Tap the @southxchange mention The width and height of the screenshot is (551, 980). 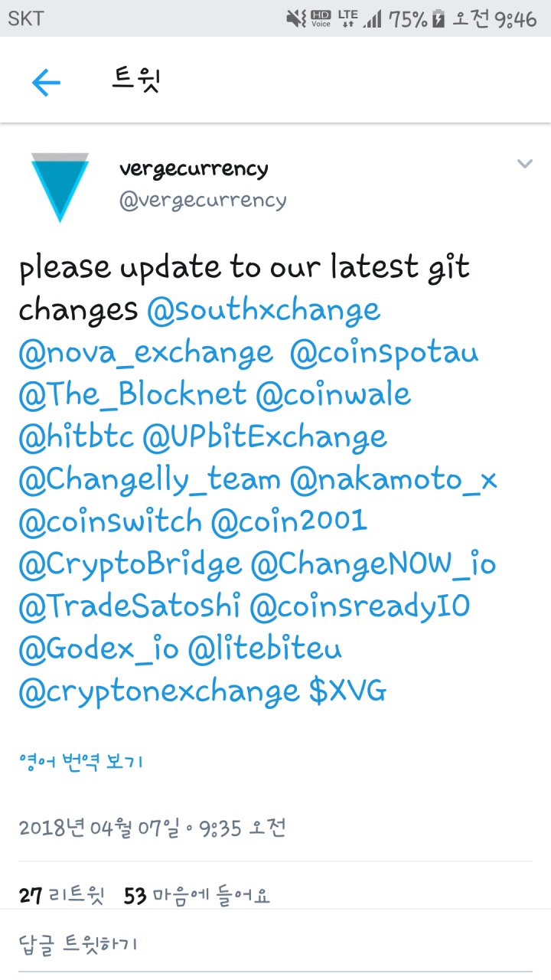click(x=263, y=310)
